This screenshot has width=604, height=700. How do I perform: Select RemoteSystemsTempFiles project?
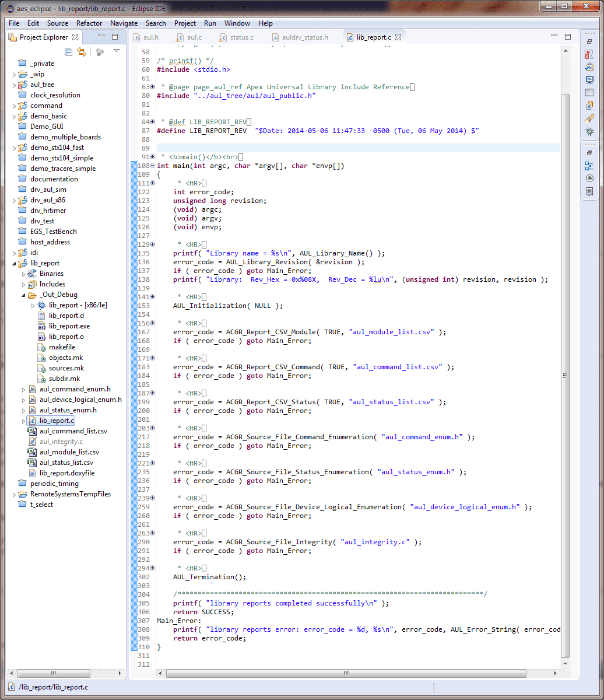(70, 494)
